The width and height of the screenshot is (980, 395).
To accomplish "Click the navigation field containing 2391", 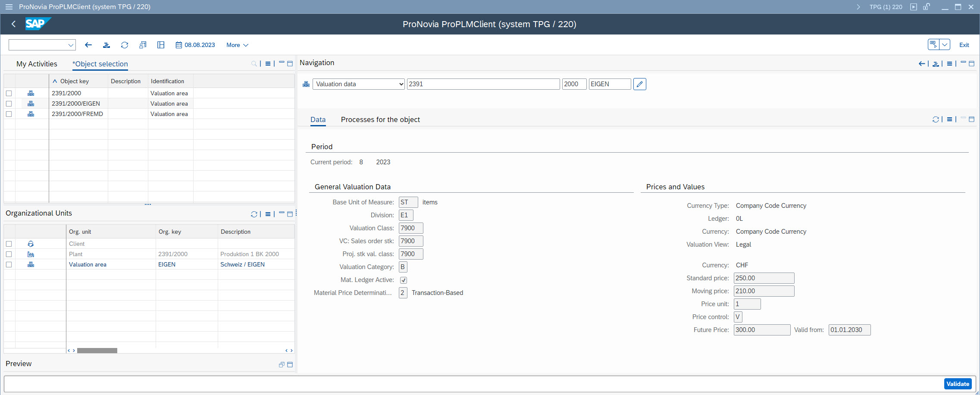I will 483,84.
